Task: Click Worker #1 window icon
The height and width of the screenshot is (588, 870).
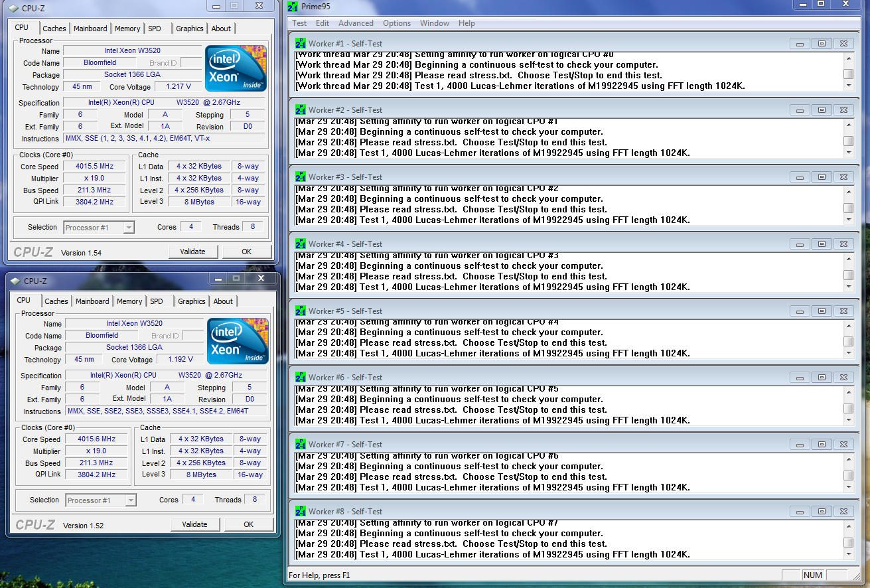Action: 301,43
